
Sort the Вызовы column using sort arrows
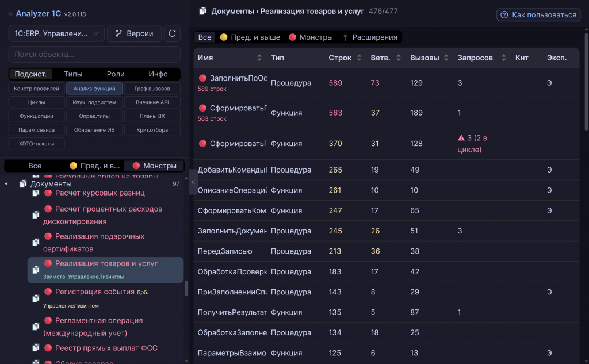click(x=446, y=58)
